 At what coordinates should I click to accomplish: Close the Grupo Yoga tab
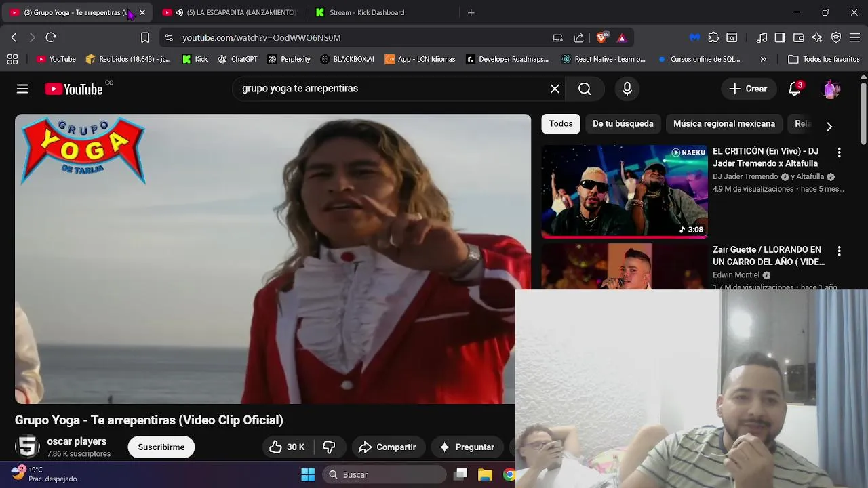142,12
